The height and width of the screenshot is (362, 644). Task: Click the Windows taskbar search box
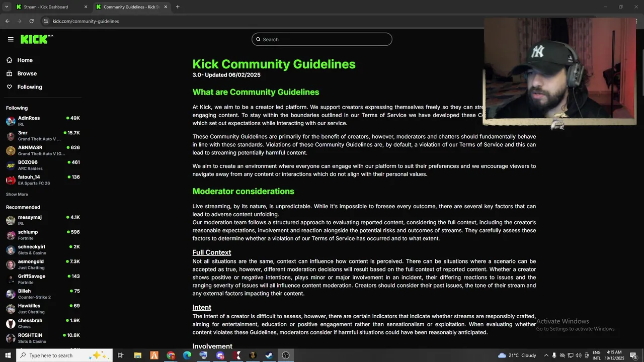[64, 355]
